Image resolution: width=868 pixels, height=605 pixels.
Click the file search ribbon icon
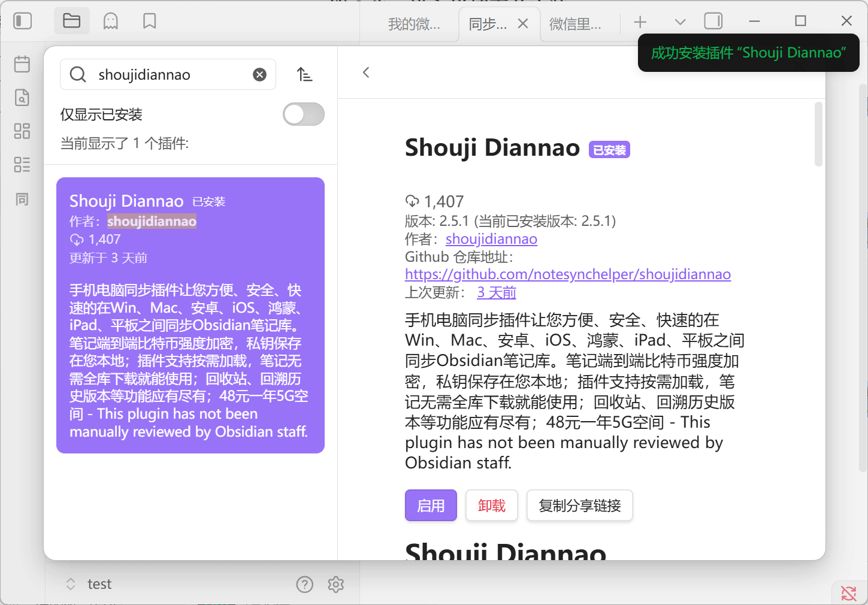(22, 98)
